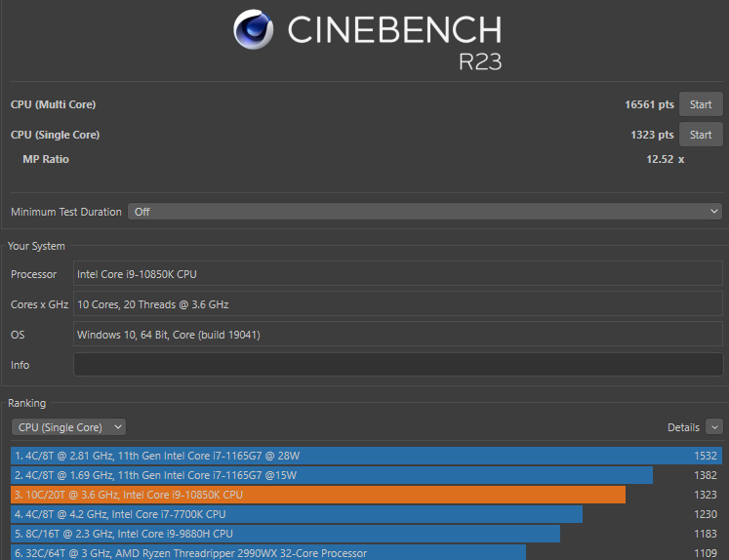
Task: Select ranking entry i7-1165G7 @15W
Action: pyautogui.click(x=332, y=475)
